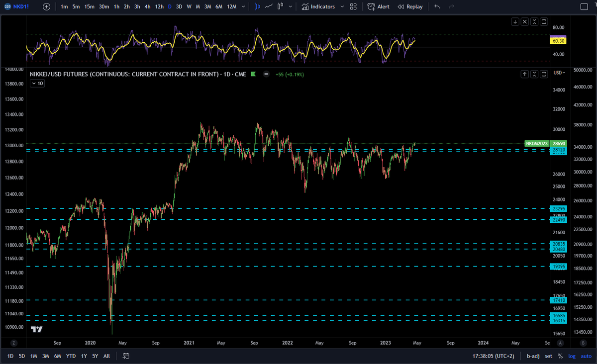Screen dimensions: 597x364
Task: Choose the 4h timeframe
Action: coord(148,6)
